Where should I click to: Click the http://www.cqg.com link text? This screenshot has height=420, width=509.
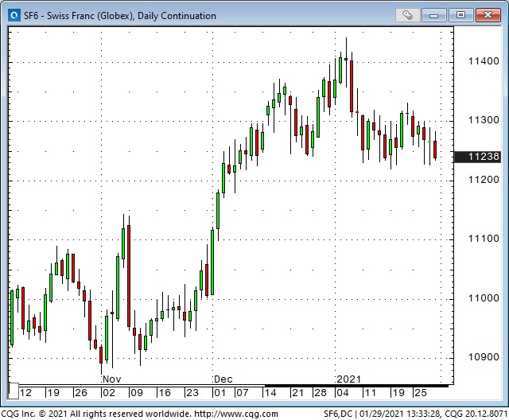236,414
